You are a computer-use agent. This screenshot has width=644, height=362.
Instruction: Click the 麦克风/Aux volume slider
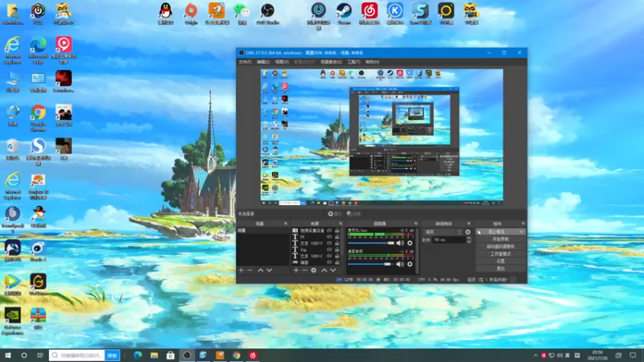(x=371, y=243)
